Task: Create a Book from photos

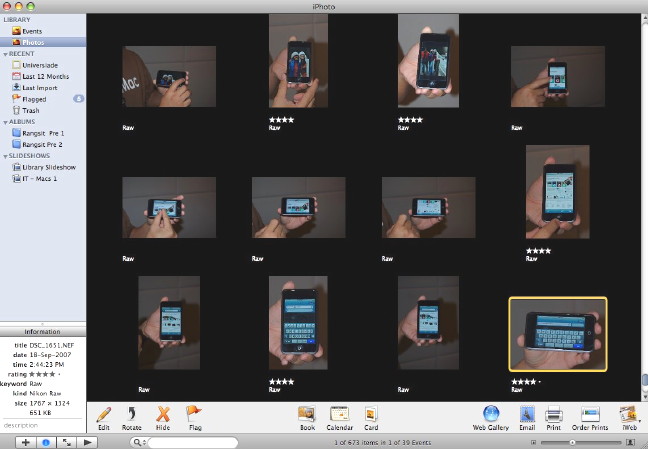Action: [307, 418]
